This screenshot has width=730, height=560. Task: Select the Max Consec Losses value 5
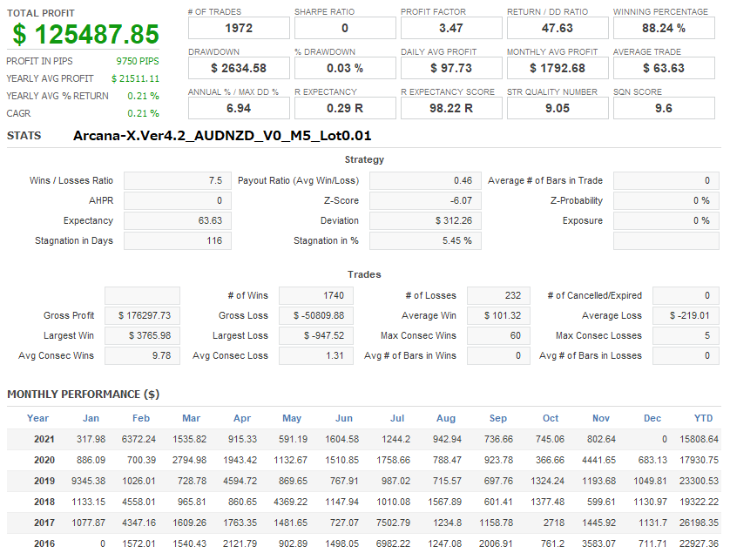pos(686,335)
